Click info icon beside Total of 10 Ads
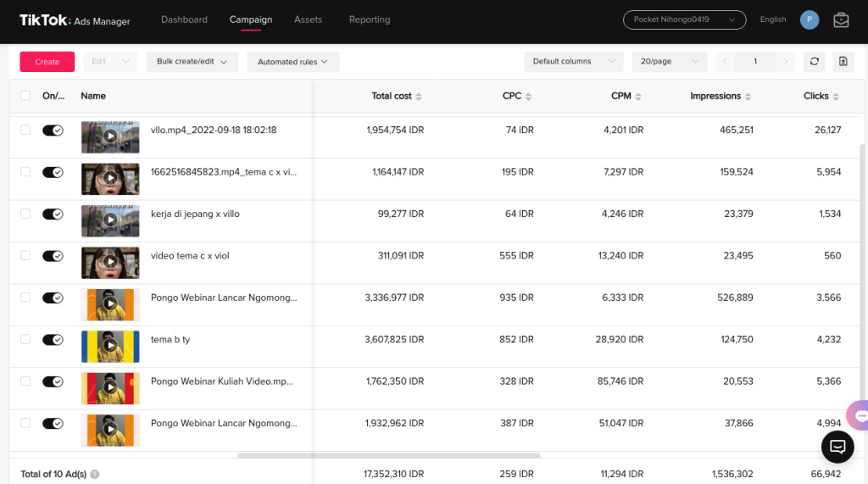Image resolution: width=868 pixels, height=484 pixels. (95, 475)
